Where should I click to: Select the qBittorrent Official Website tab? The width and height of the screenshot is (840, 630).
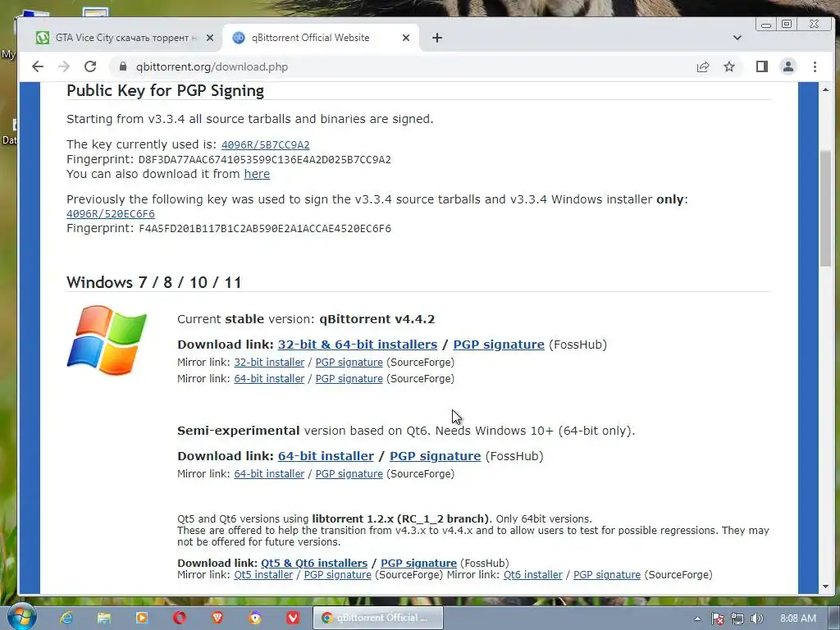pos(321,38)
